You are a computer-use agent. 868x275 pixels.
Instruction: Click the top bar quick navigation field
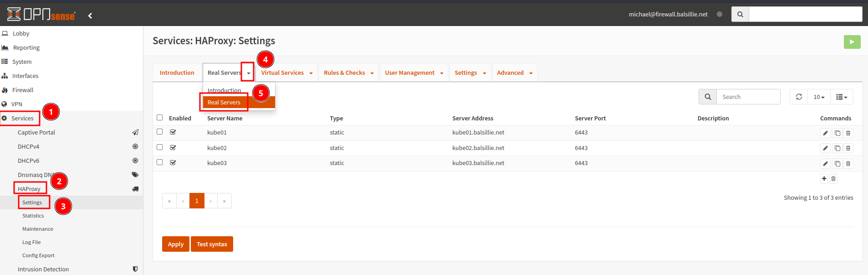tap(805, 14)
